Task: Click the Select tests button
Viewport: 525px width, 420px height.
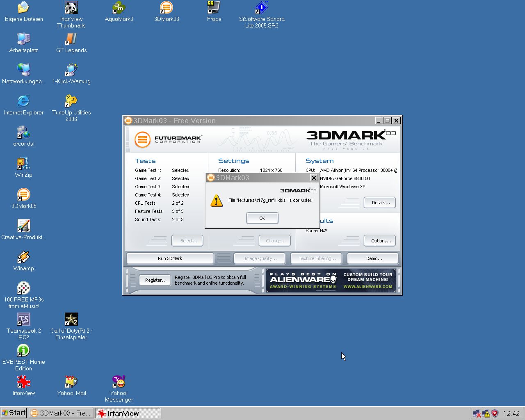Action: [x=187, y=241]
